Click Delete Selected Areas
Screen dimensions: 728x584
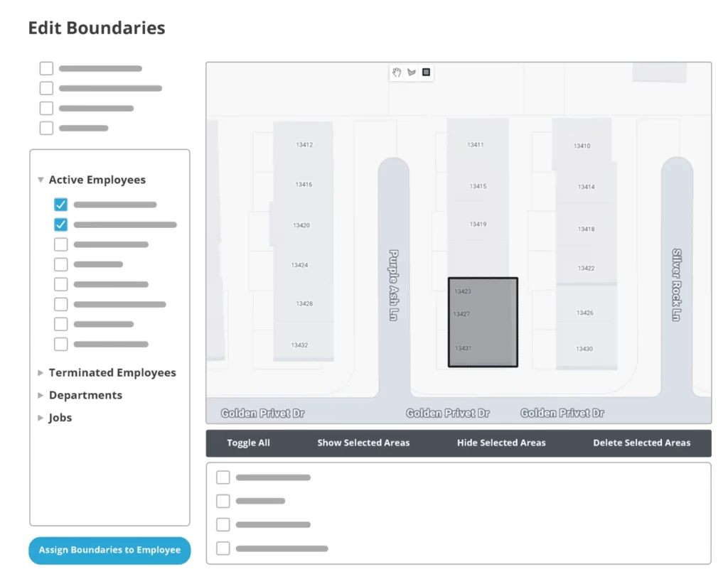(641, 443)
